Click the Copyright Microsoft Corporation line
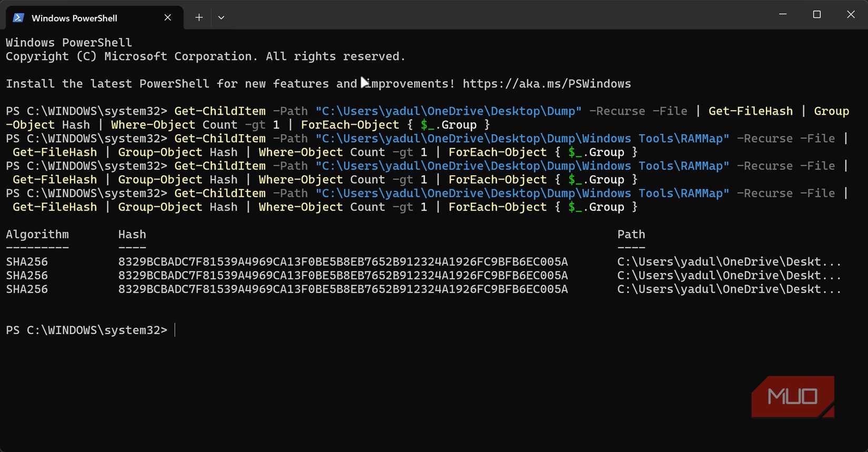 coord(206,56)
